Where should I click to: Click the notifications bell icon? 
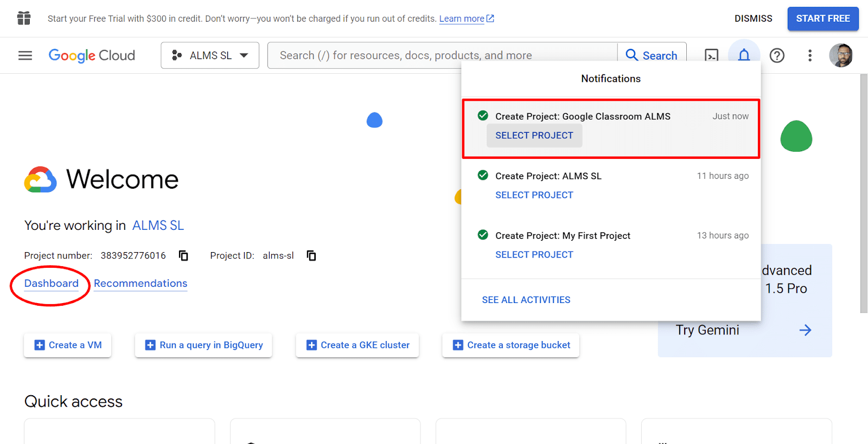(744, 55)
